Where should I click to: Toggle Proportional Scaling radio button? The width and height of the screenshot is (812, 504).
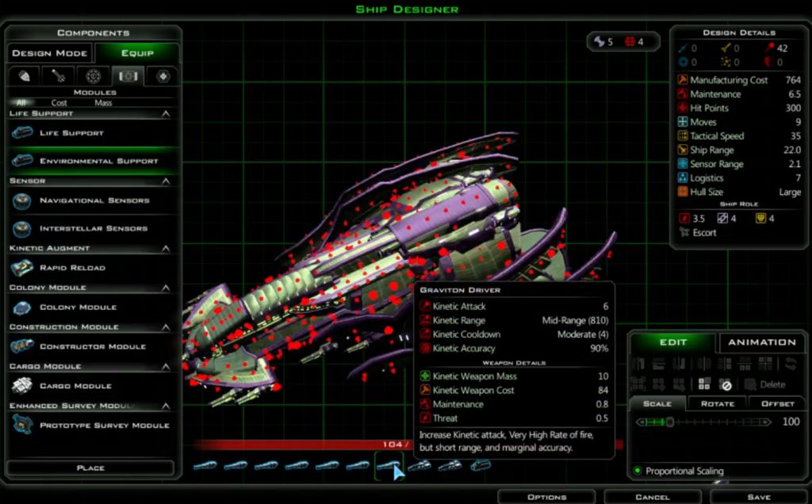point(638,471)
